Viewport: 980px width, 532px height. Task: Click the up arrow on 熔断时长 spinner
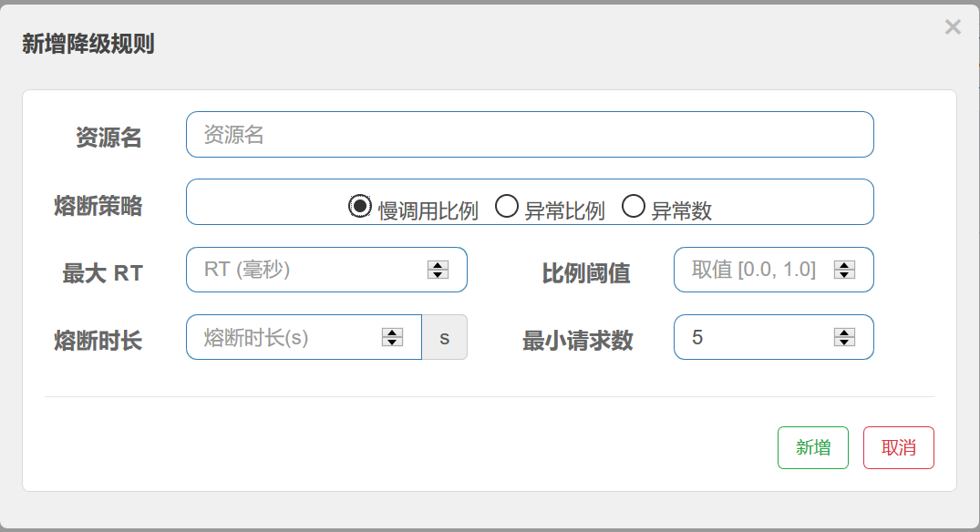pyautogui.click(x=390, y=332)
